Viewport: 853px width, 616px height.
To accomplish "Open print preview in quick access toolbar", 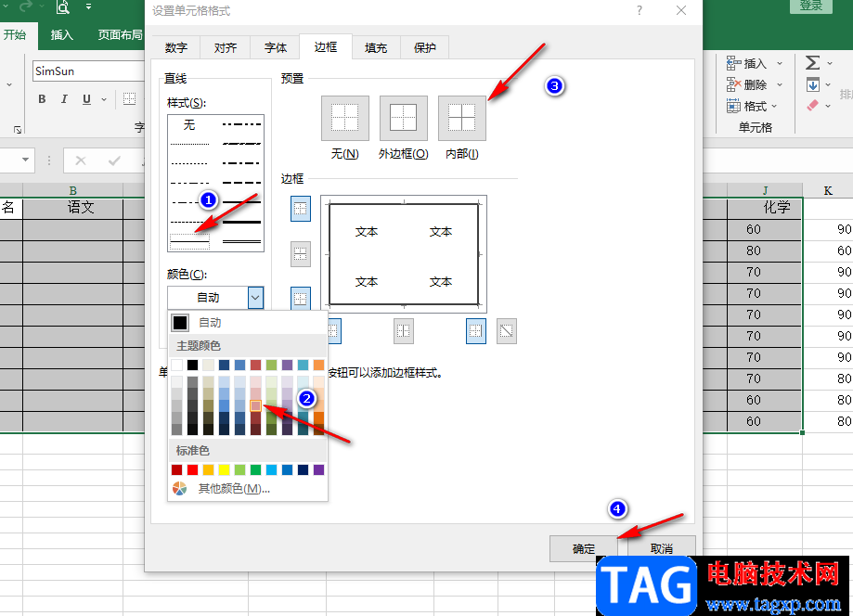I will point(63,7).
